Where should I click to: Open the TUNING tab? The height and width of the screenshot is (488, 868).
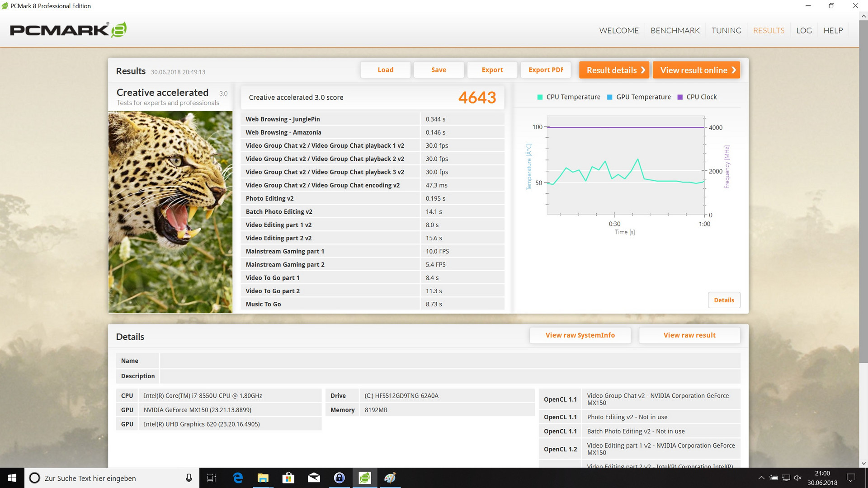[x=726, y=30]
